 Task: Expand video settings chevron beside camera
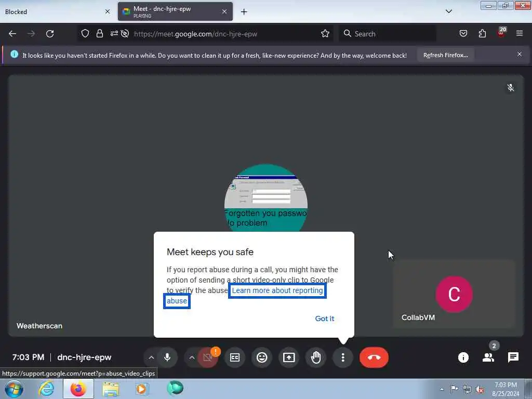tap(192, 357)
